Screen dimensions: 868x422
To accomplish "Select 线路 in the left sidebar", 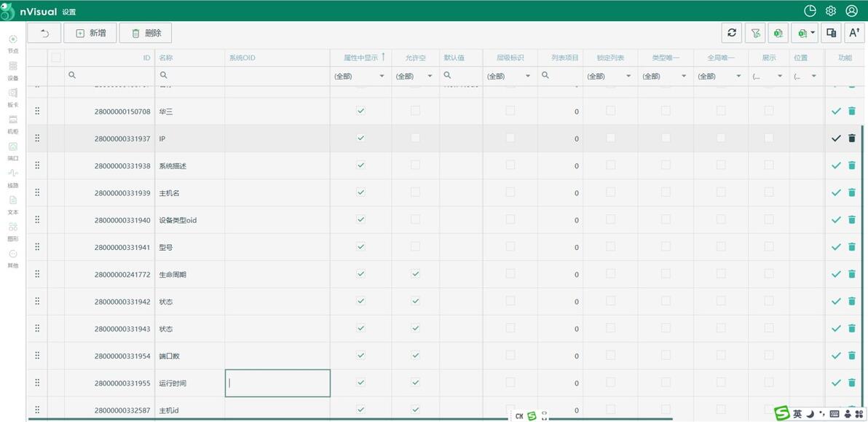I will coord(13,177).
